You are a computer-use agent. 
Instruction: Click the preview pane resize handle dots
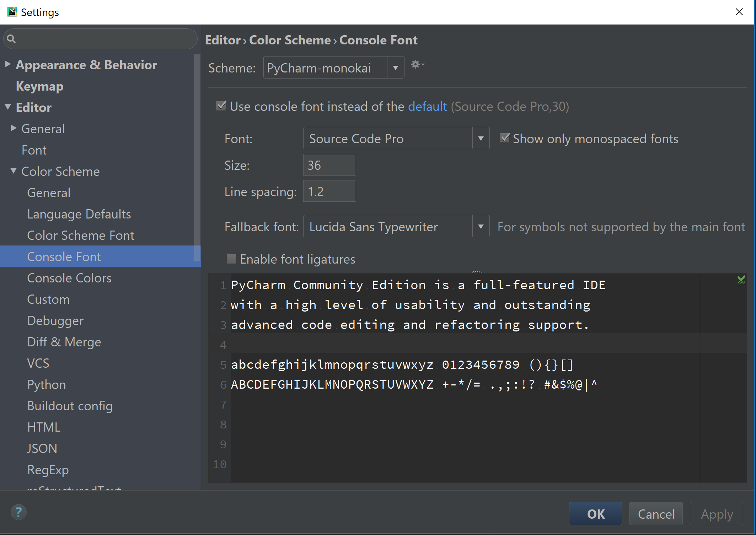(x=477, y=272)
